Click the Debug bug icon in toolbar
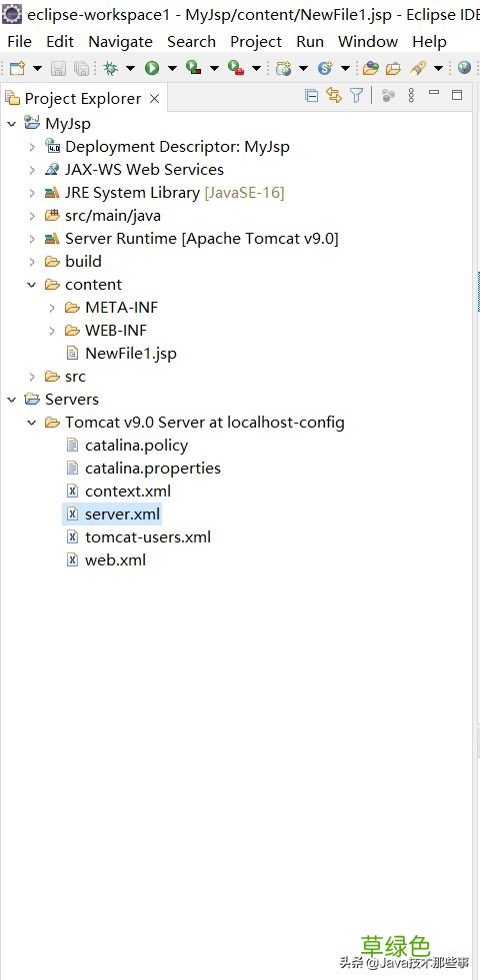This screenshot has height=980, width=480. click(x=110, y=68)
